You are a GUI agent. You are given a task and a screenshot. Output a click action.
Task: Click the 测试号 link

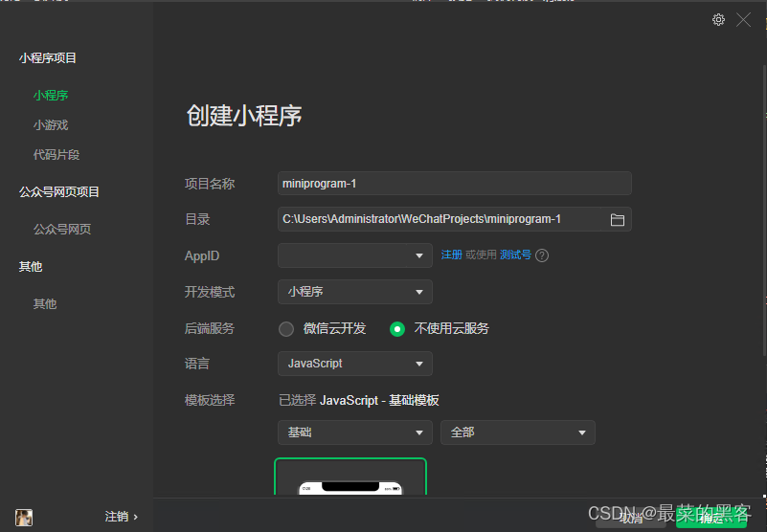[515, 255]
